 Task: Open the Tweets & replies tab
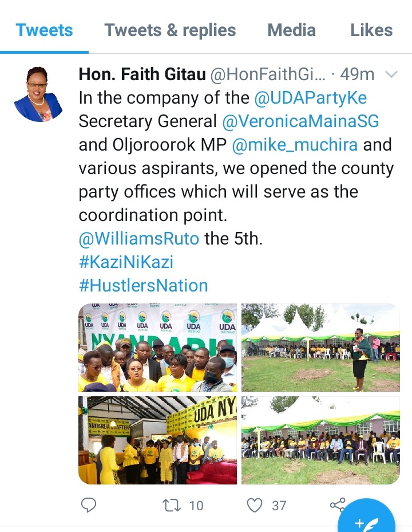(x=170, y=30)
